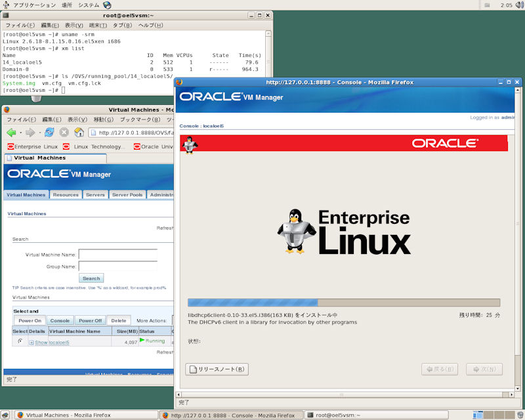Click the Console window horizontal scrollbar
Viewport: 525px width, 420px height.
(x=345, y=394)
